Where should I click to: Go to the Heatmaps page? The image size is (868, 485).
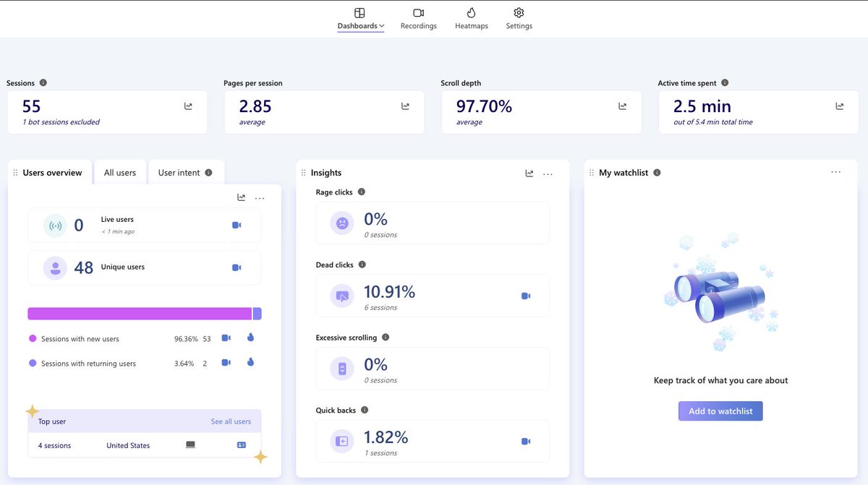point(472,19)
